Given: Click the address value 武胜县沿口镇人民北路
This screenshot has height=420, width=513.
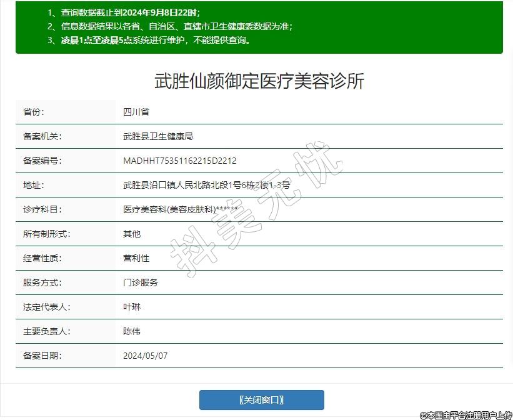Looking at the screenshot, I should click(x=206, y=185).
